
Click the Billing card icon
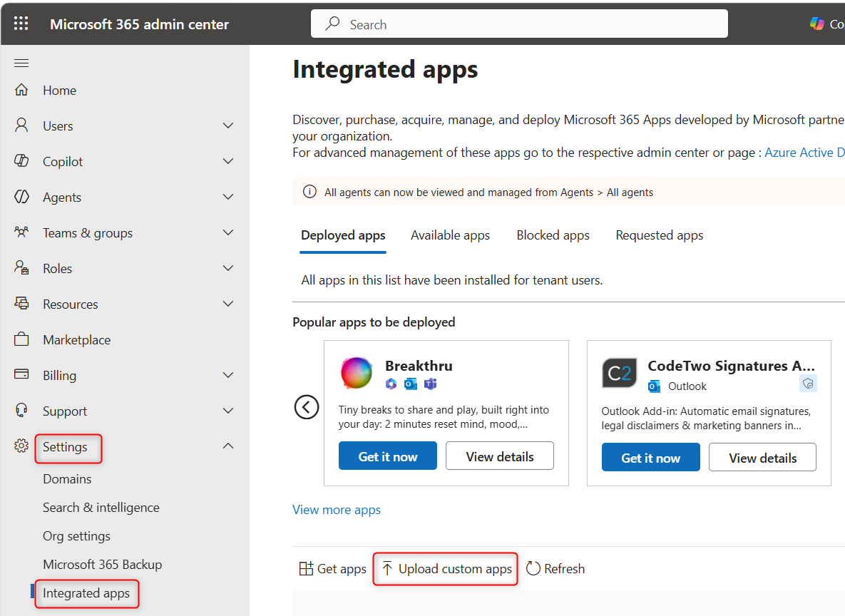coord(21,374)
